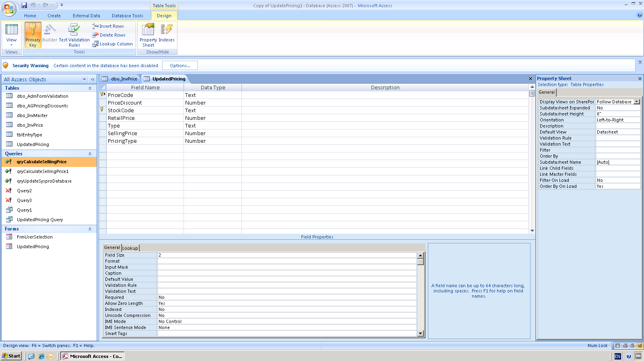Click the StockCode row selector with key icon

pyautogui.click(x=103, y=110)
